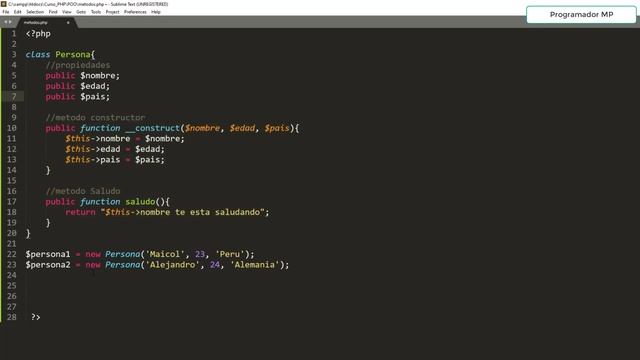Click the '//metodo constructor' comment
The image size is (640, 360).
[x=96, y=118]
